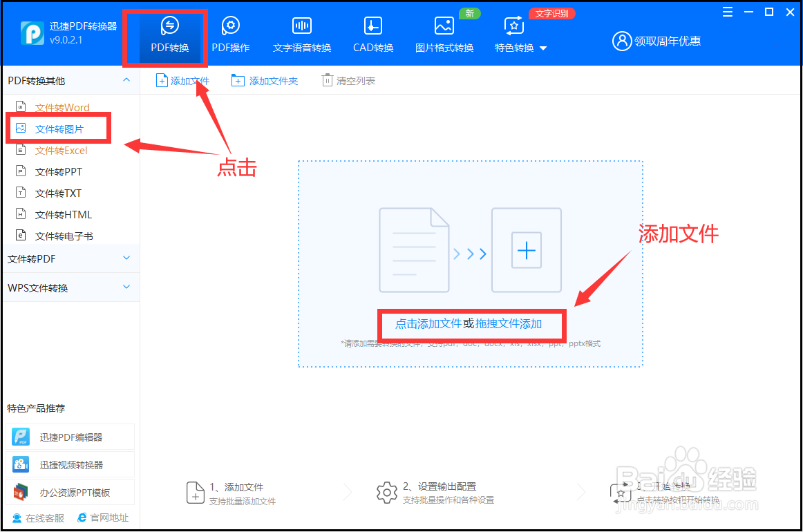Viewport: 803px width, 532px height.
Task: Click the 迅捷视频转换器 icon
Action: coord(21,464)
